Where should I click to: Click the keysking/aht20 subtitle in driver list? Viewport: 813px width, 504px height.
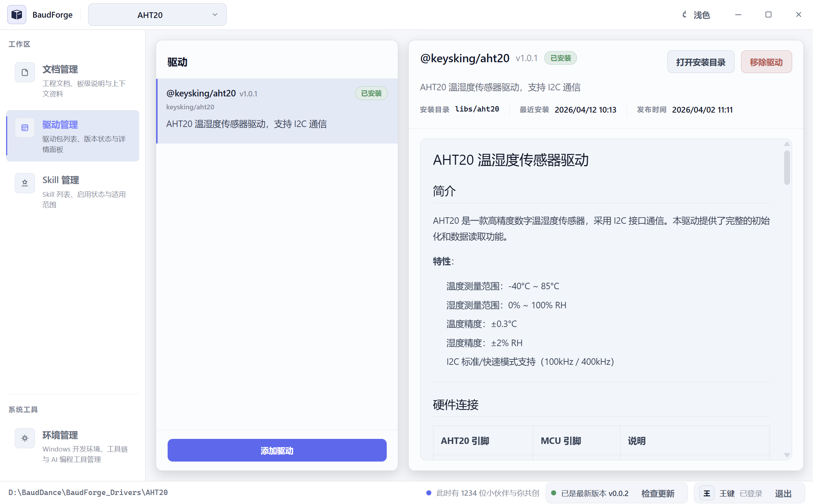click(x=190, y=107)
